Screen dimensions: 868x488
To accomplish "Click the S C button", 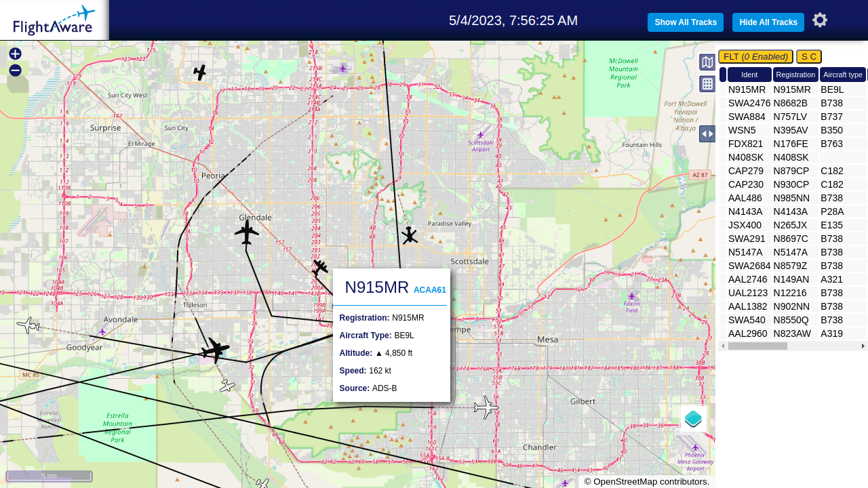I will pos(809,57).
